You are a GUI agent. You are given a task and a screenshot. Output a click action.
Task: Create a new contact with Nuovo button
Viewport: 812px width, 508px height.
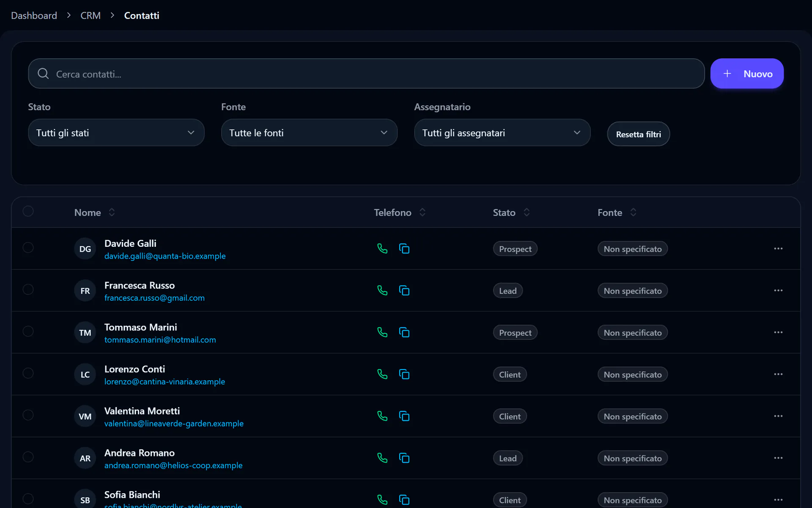pos(747,74)
